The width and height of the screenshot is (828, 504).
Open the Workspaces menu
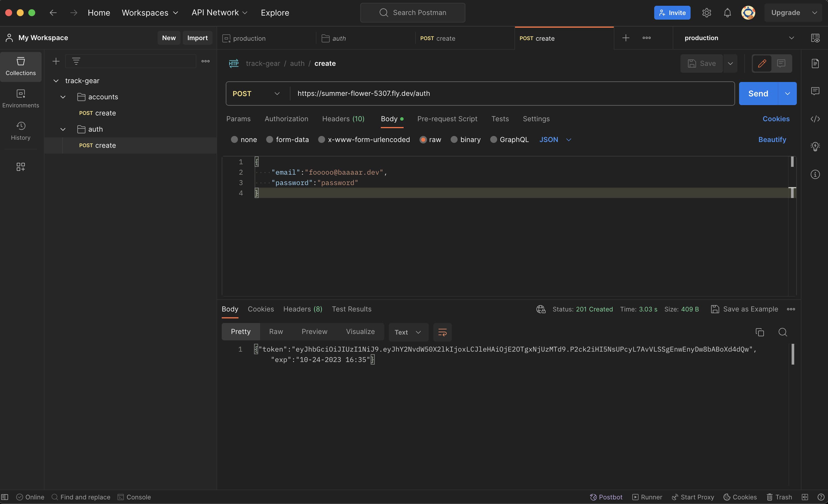(x=150, y=13)
